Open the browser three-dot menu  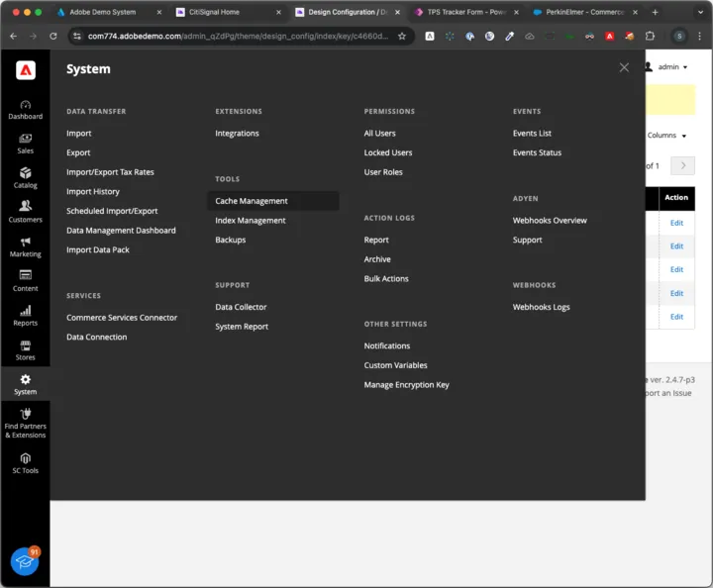pos(699,37)
